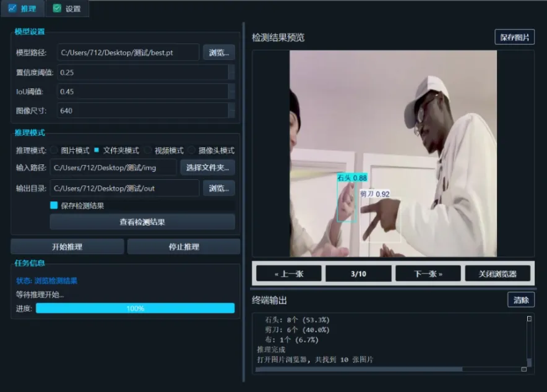
Task: Click the 模型路径 input field
Action: tap(128, 53)
